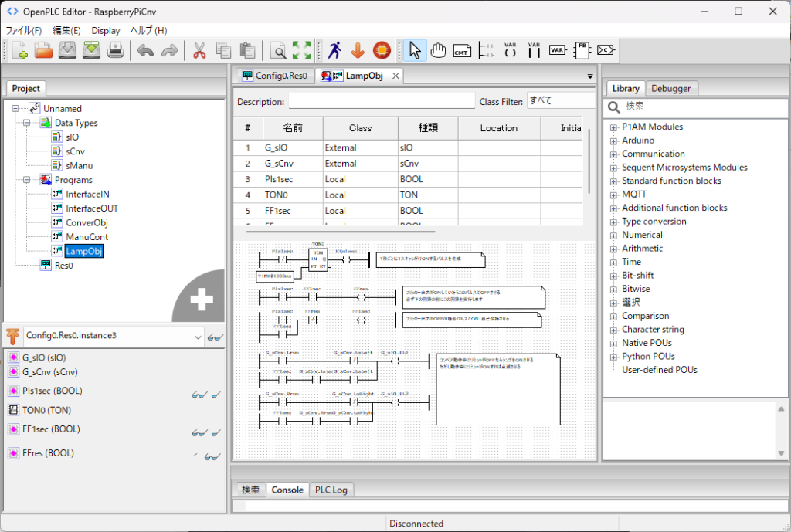Image resolution: width=791 pixels, height=532 pixels.
Task: Debug instance using glasses beside instance dropdown
Action: point(215,337)
